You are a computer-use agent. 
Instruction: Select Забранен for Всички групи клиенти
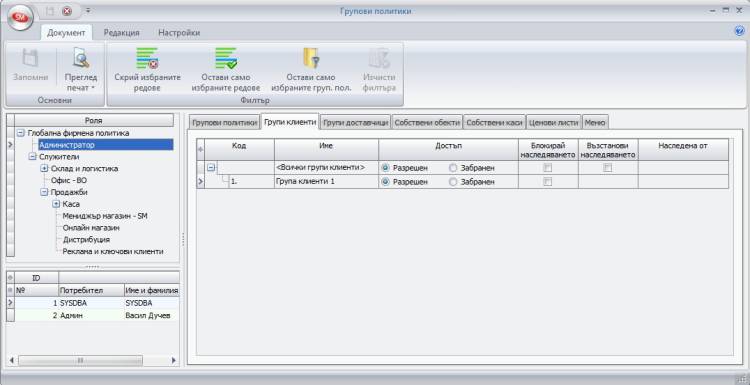[453, 168]
